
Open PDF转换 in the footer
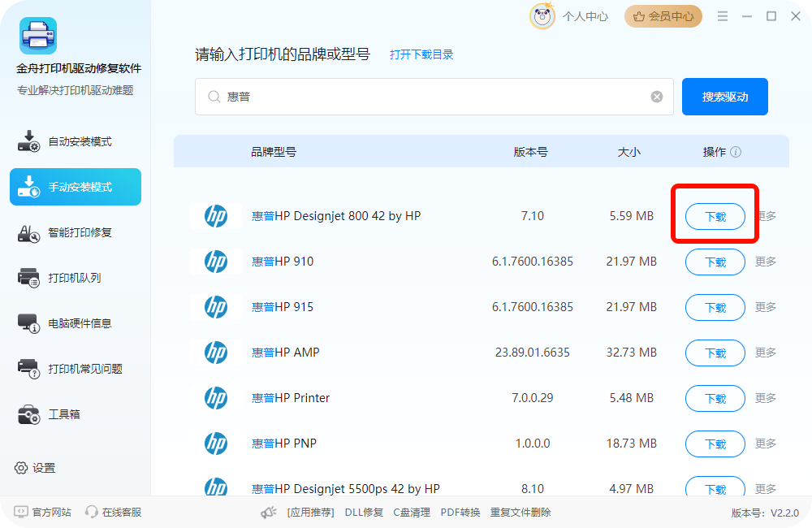click(460, 513)
